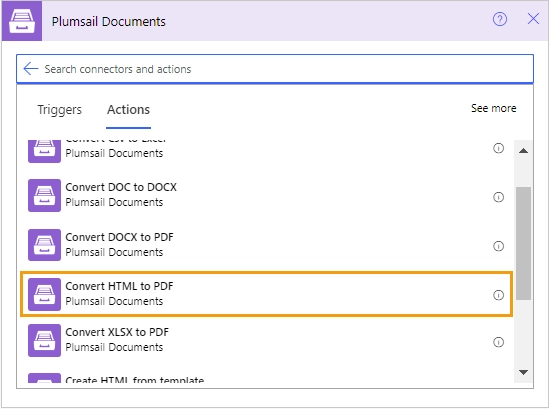
Task: Select the Convert XLSX to PDF action
Action: click(267, 340)
